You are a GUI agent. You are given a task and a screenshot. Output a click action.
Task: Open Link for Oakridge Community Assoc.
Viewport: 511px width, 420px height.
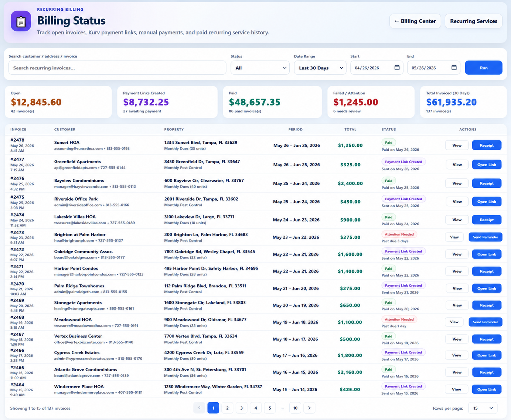point(487,254)
